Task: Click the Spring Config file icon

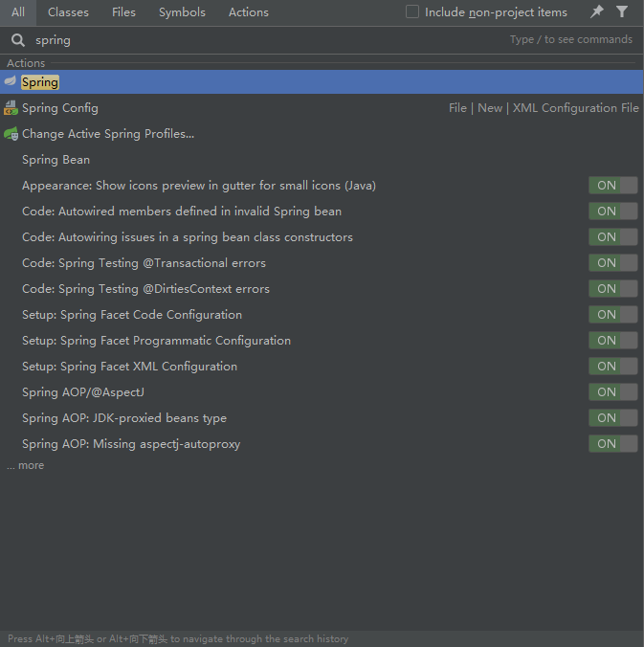Action: [11, 108]
